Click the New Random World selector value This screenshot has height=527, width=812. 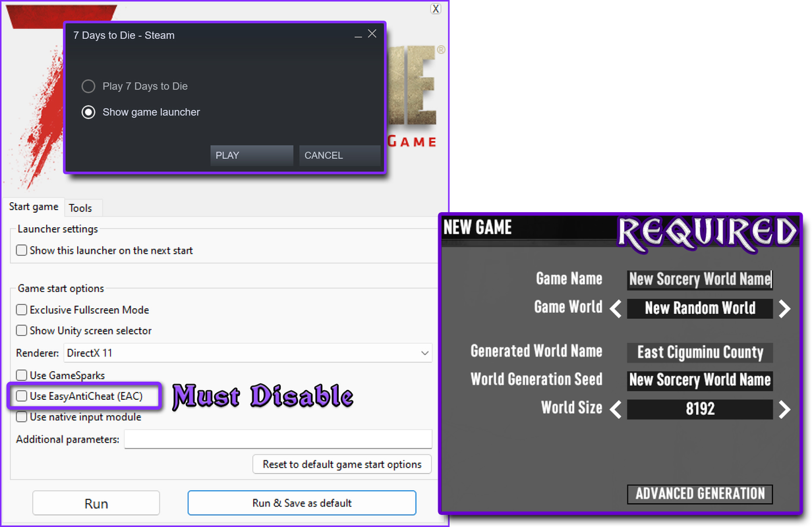click(x=700, y=308)
